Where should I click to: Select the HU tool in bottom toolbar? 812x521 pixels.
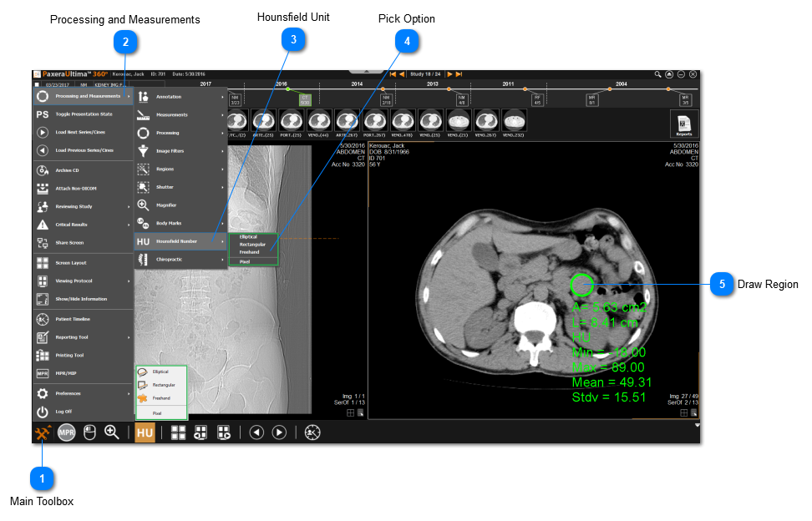coord(145,432)
